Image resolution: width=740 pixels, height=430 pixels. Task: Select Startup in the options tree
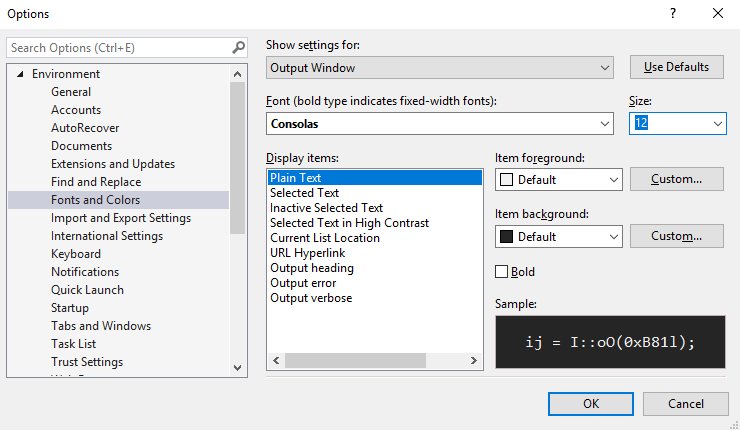click(x=70, y=308)
